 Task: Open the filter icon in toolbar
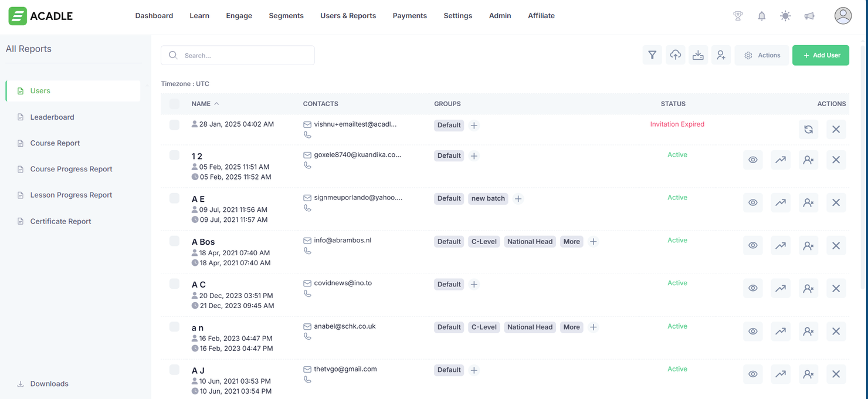click(652, 55)
